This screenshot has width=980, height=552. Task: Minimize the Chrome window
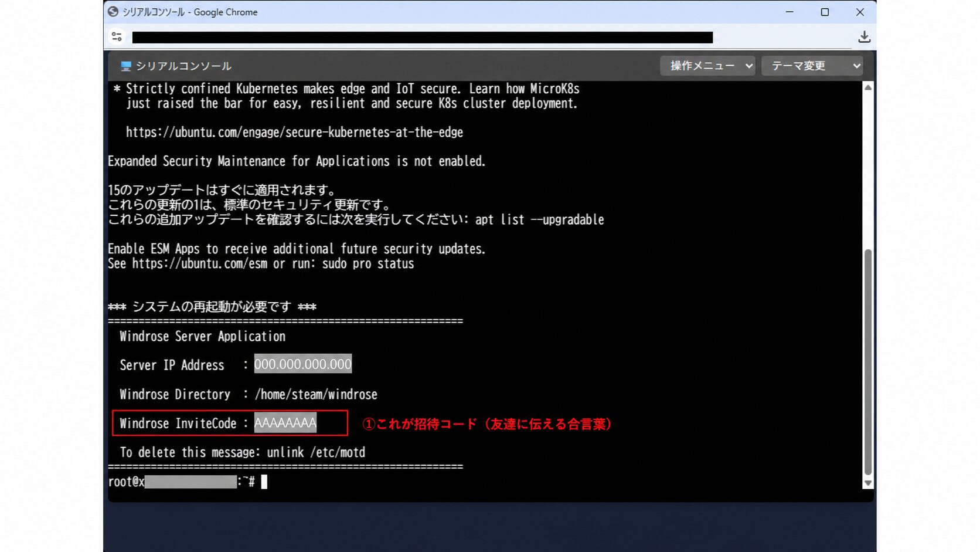[790, 12]
